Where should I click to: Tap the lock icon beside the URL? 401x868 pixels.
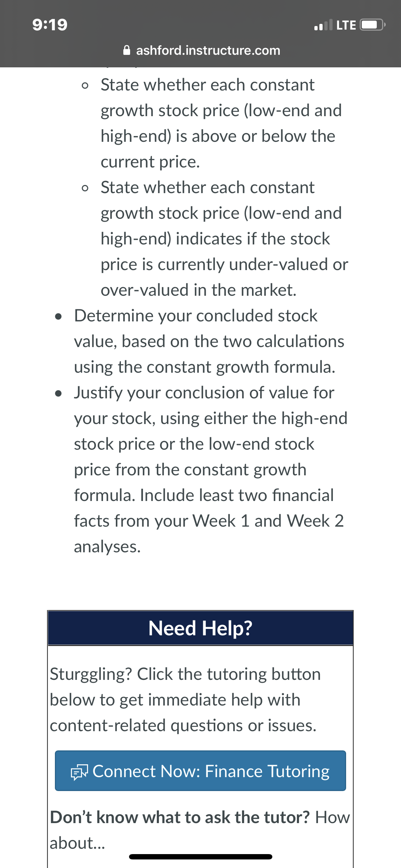coord(127,50)
